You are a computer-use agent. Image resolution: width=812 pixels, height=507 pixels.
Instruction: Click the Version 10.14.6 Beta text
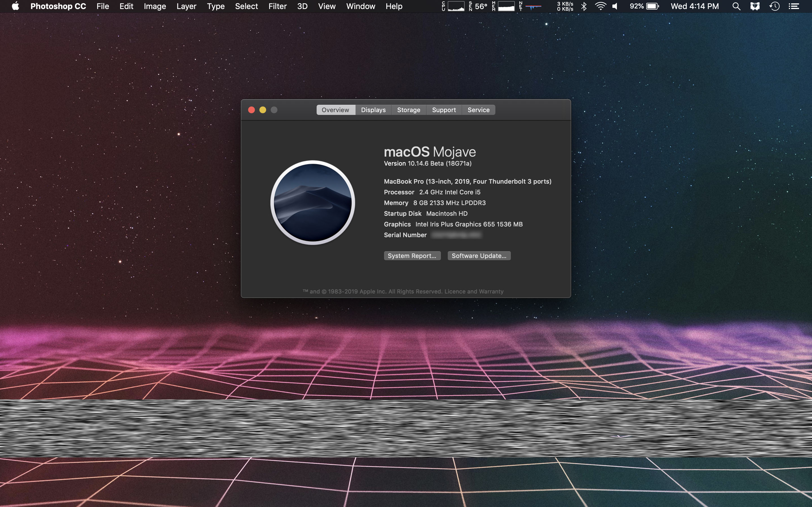coord(427,164)
